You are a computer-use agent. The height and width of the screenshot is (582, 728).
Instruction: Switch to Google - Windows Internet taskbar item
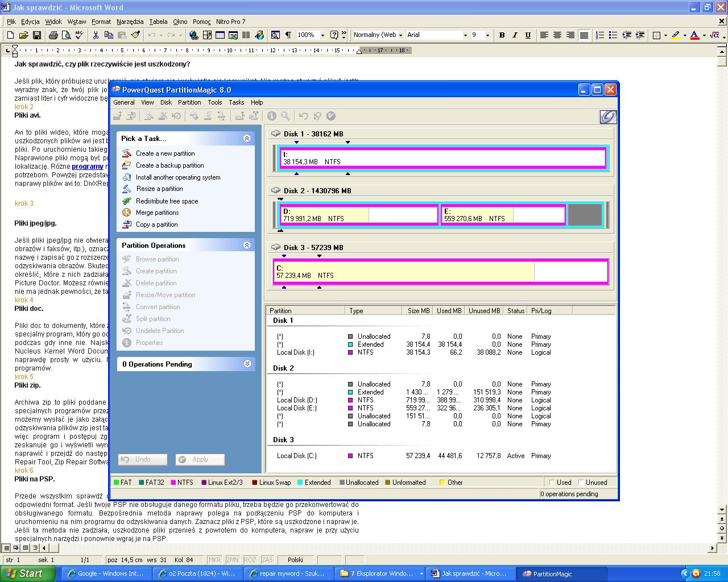coord(106,573)
